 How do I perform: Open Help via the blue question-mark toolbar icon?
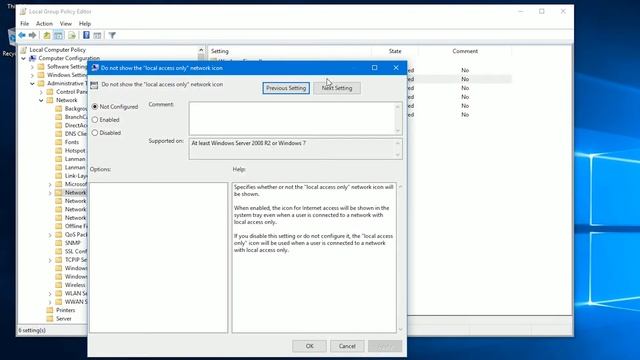[86, 36]
